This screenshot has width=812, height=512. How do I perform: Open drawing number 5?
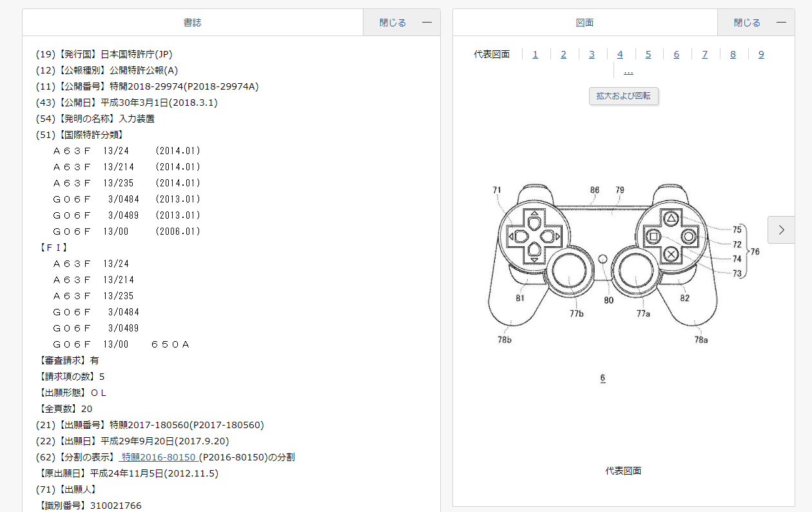648,54
